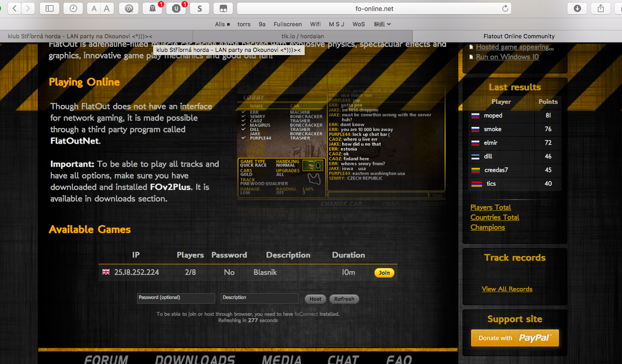This screenshot has width=622, height=364.
Task: Open Hosted game appearing link
Action: tap(514, 47)
